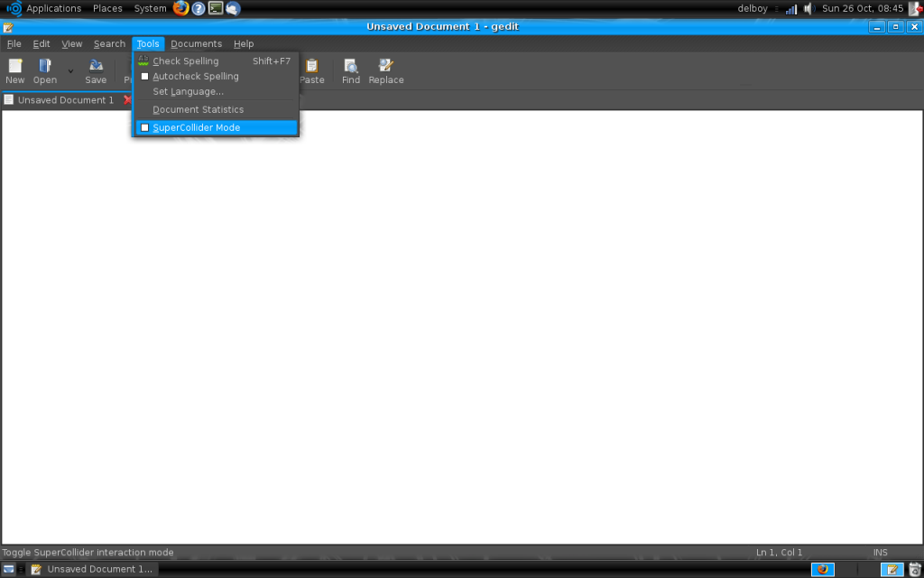Screen dimensions: 924x578
Task: Open the System menu in the top panel
Action: point(151,8)
